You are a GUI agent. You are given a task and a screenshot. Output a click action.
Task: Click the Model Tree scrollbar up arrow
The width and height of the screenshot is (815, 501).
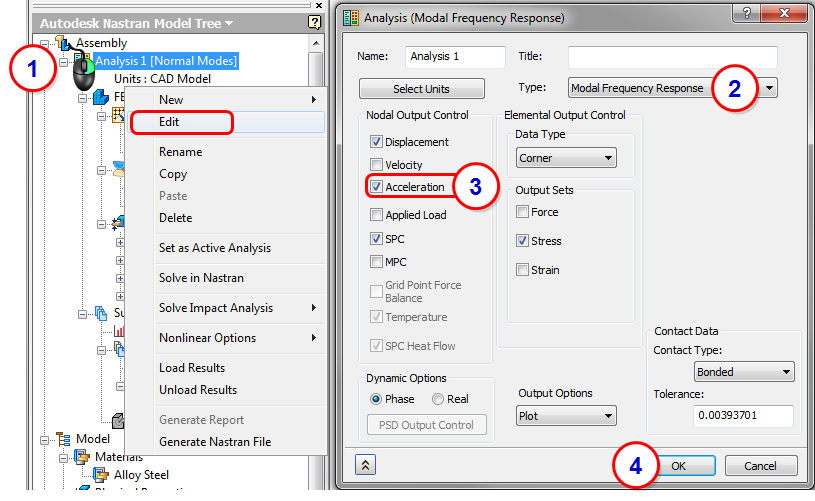click(x=316, y=43)
